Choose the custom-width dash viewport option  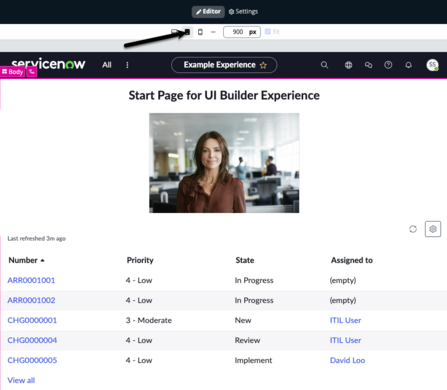213,32
